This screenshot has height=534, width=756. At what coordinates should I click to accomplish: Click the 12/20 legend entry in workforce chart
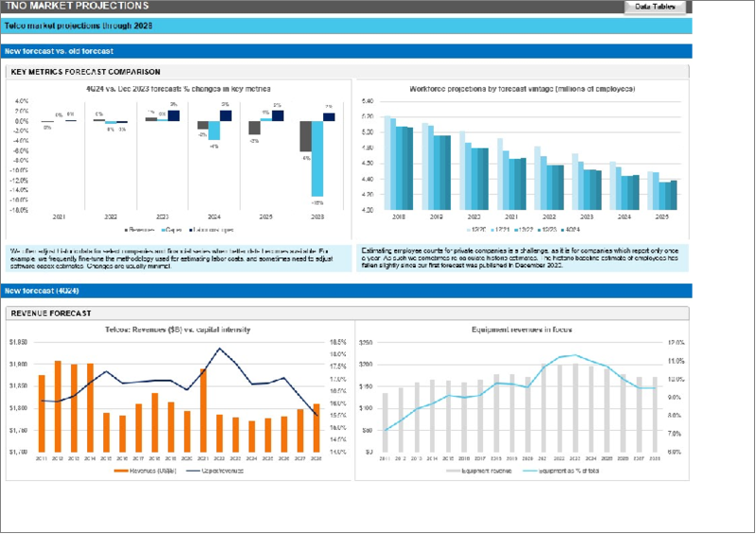pyautogui.click(x=477, y=230)
